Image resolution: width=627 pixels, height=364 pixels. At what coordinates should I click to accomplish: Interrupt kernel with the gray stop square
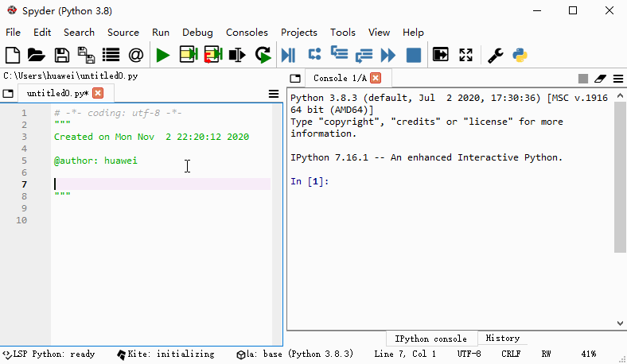[583, 79]
